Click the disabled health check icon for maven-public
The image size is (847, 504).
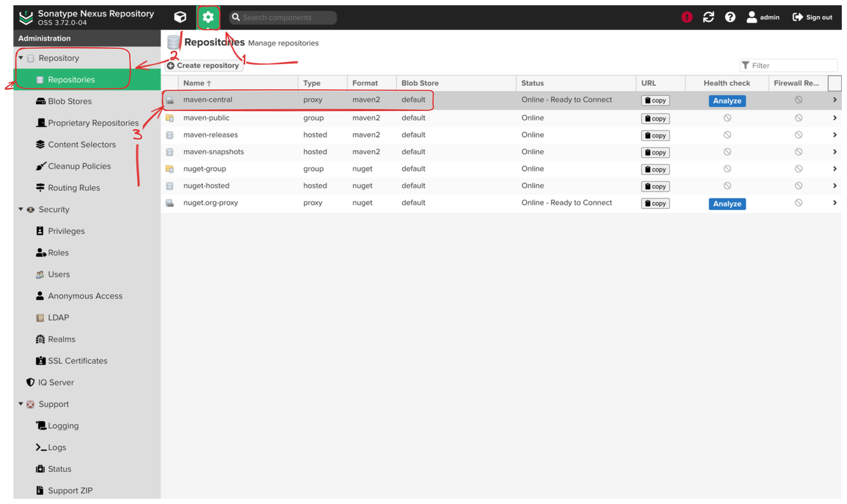(727, 118)
